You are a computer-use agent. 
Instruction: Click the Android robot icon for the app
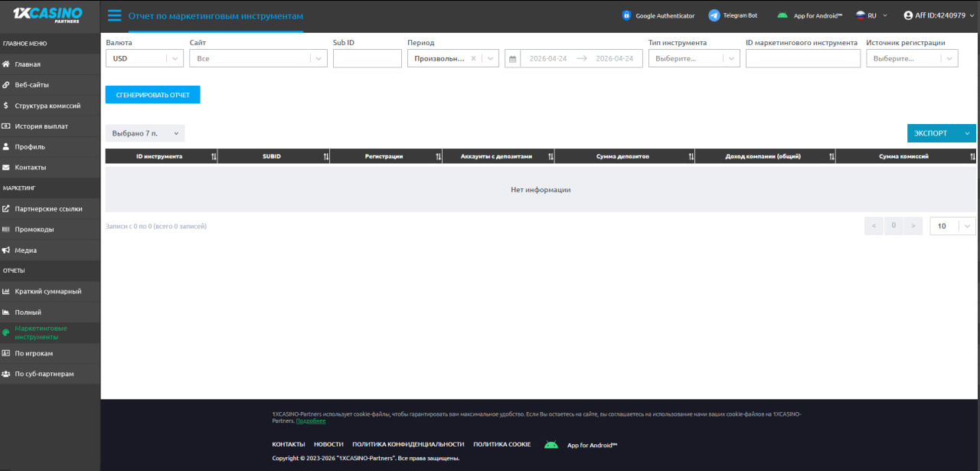click(x=782, y=15)
